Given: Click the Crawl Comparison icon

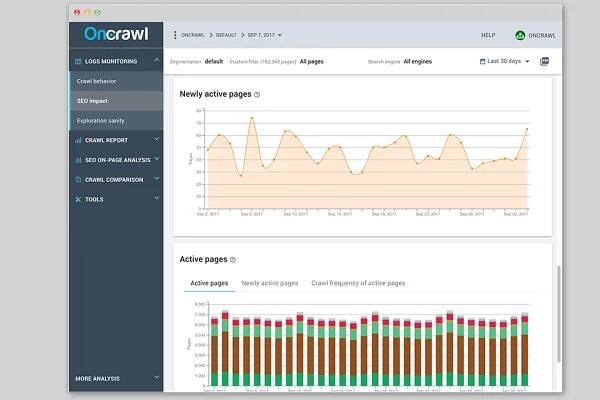Looking at the screenshot, I should pyautogui.click(x=78, y=179).
